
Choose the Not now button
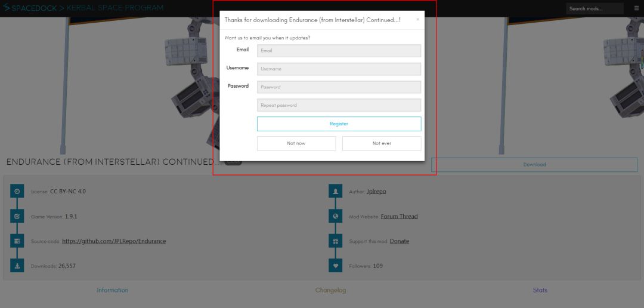click(x=296, y=143)
